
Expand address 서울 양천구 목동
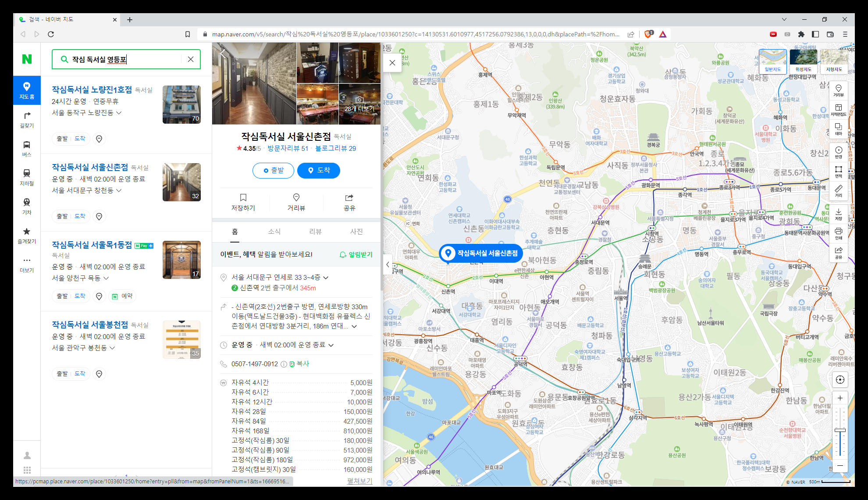[81, 278]
